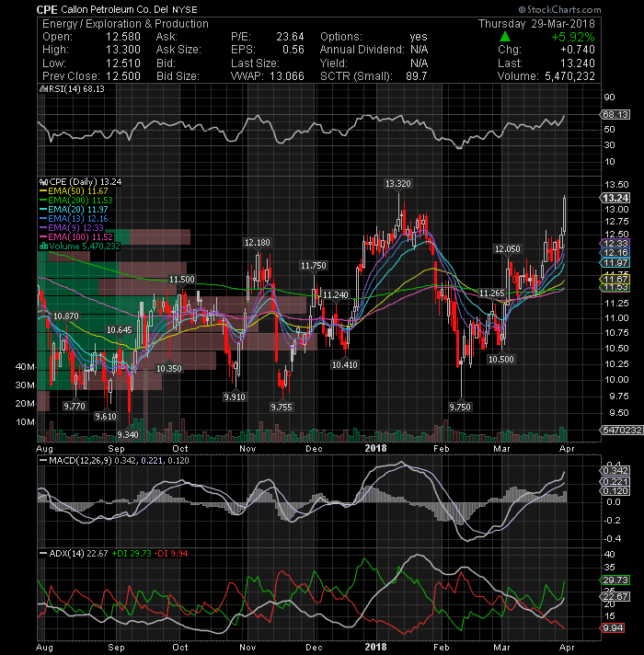Click the yellow EMA(50) line swatch in legend

(43, 191)
